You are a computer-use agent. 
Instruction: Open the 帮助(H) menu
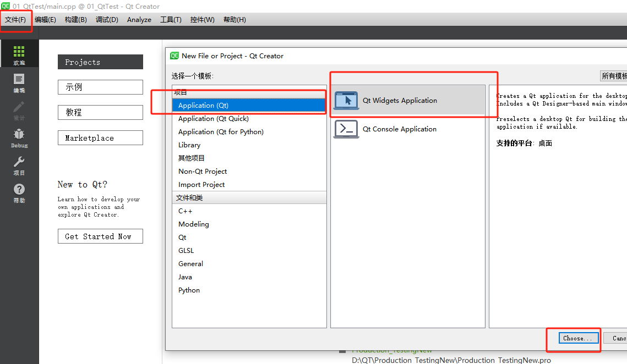(x=235, y=20)
